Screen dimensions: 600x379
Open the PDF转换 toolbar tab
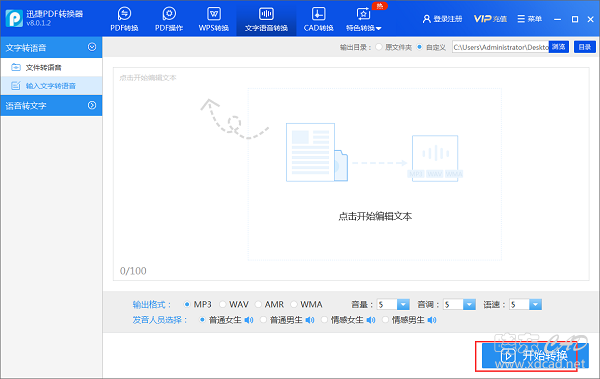pyautogui.click(x=124, y=19)
